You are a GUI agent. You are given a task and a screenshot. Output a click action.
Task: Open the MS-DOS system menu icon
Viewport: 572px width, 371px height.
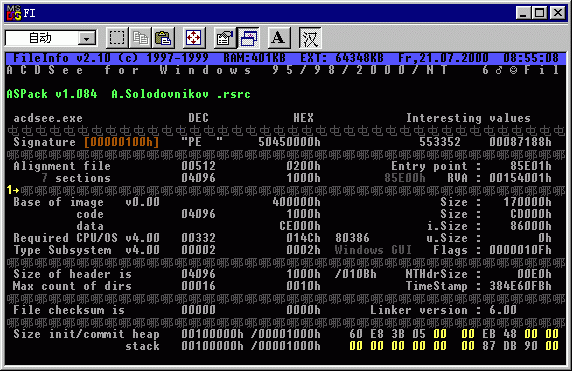coord(14,13)
